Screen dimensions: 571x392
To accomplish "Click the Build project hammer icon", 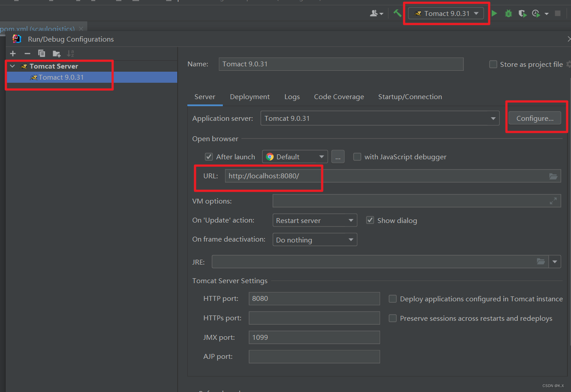I will [x=397, y=13].
